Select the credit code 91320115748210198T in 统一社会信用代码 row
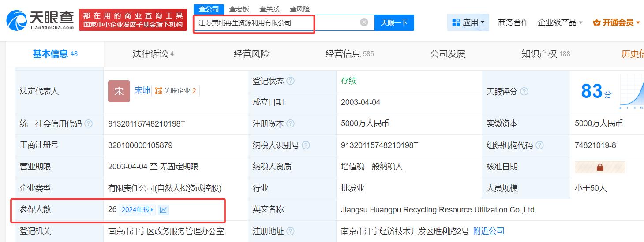Image resolution: width=644 pixels, height=242 pixels. [146, 124]
